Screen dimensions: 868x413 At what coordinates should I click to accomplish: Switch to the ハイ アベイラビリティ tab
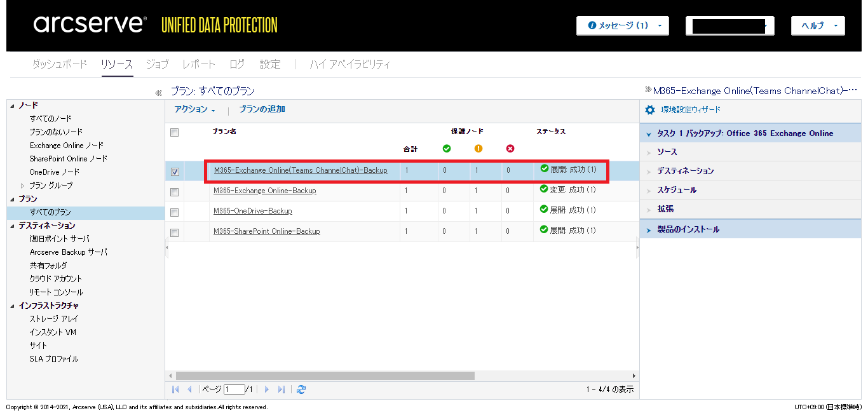(x=350, y=64)
